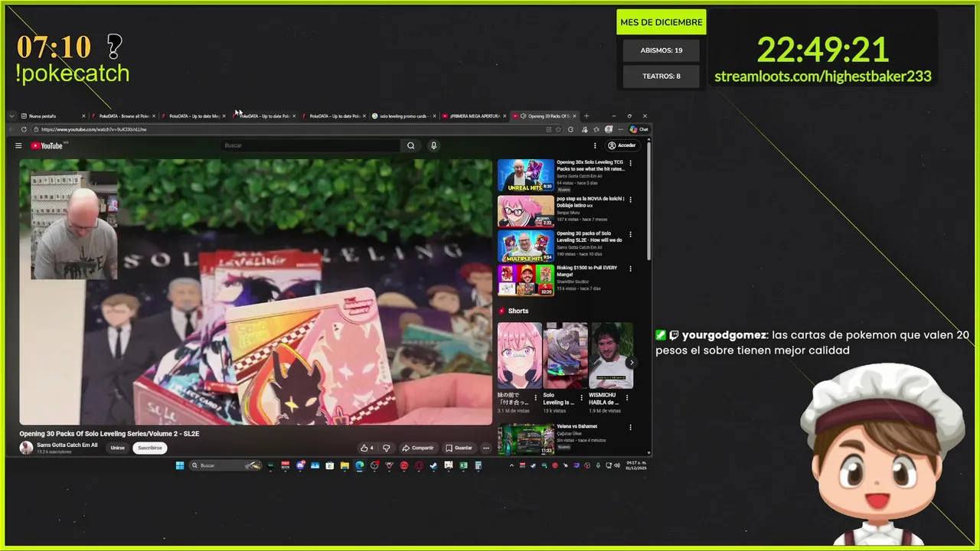Open YouTube settings three-dot menu beside Acceder
This screenshot has width=980, height=551.
pyautogui.click(x=595, y=145)
